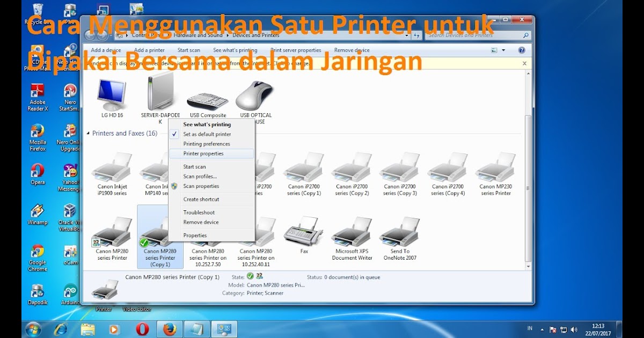Screen dimensions: 644x338
Task: Select the USB OPTICAL MOUSE device
Action: (255, 102)
